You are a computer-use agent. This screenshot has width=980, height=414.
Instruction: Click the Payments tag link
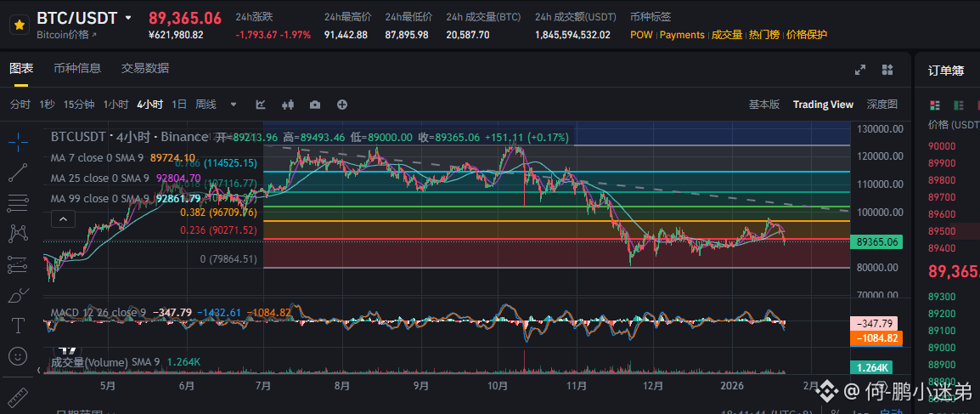(x=682, y=35)
